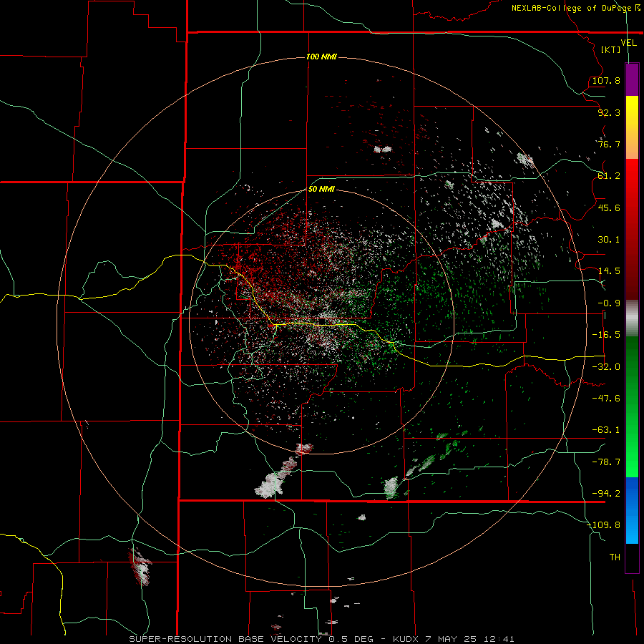Screen dimensions: 644x644
Task: Select the -0.9 velocity scale value
Action: [609, 303]
